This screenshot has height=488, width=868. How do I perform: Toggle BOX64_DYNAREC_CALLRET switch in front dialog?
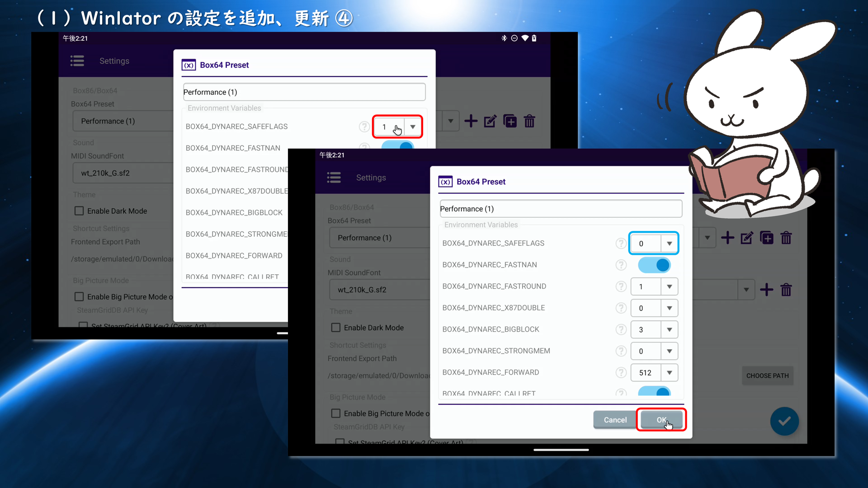pos(654,391)
